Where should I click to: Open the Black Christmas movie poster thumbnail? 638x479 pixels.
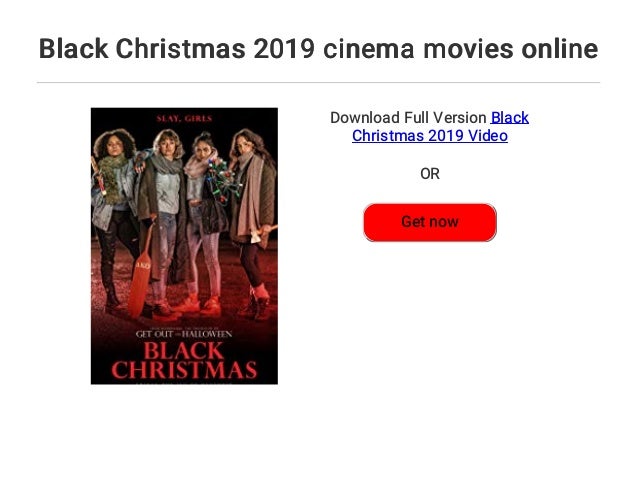click(184, 246)
